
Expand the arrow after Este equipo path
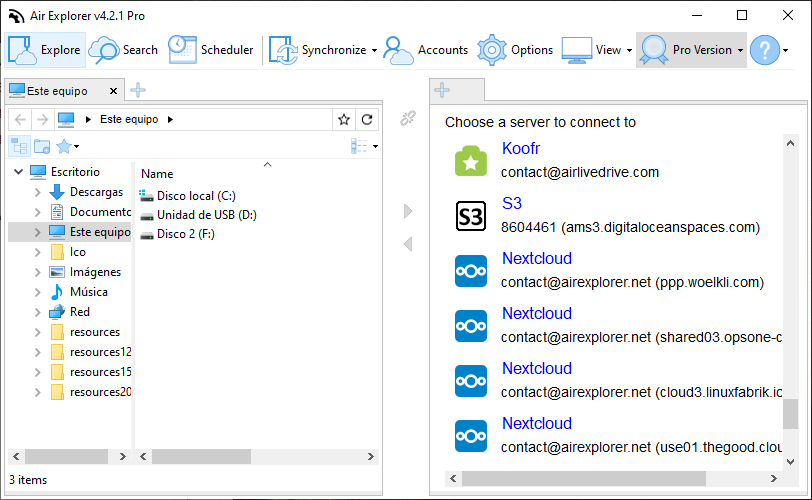click(170, 120)
